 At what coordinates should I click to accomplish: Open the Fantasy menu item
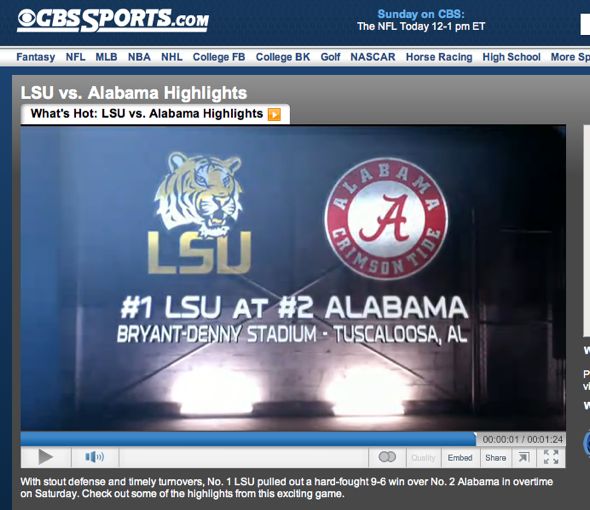(x=36, y=57)
